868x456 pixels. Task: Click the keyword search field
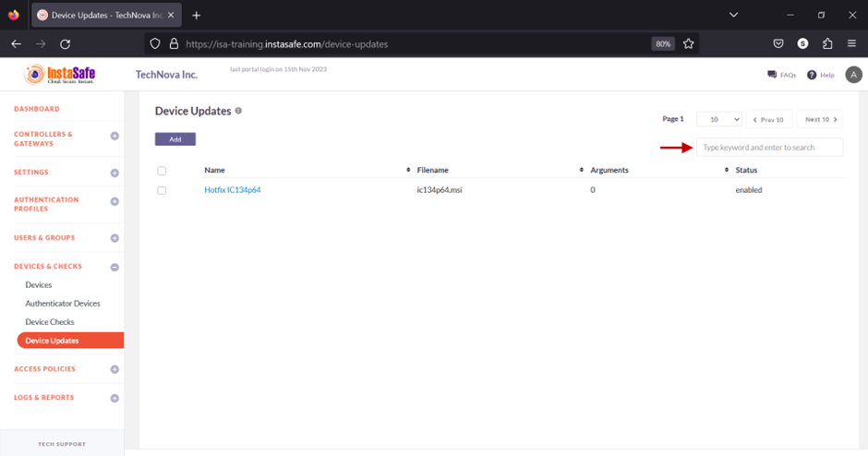tap(769, 147)
